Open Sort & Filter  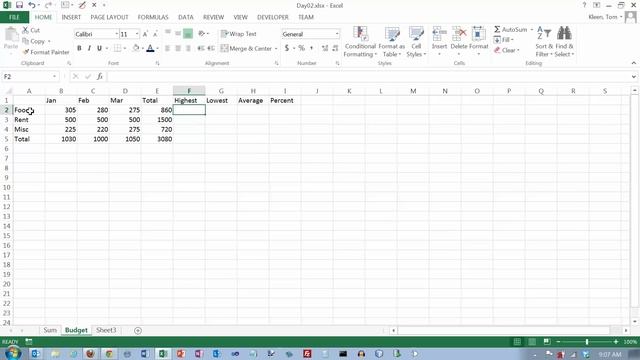(544, 42)
